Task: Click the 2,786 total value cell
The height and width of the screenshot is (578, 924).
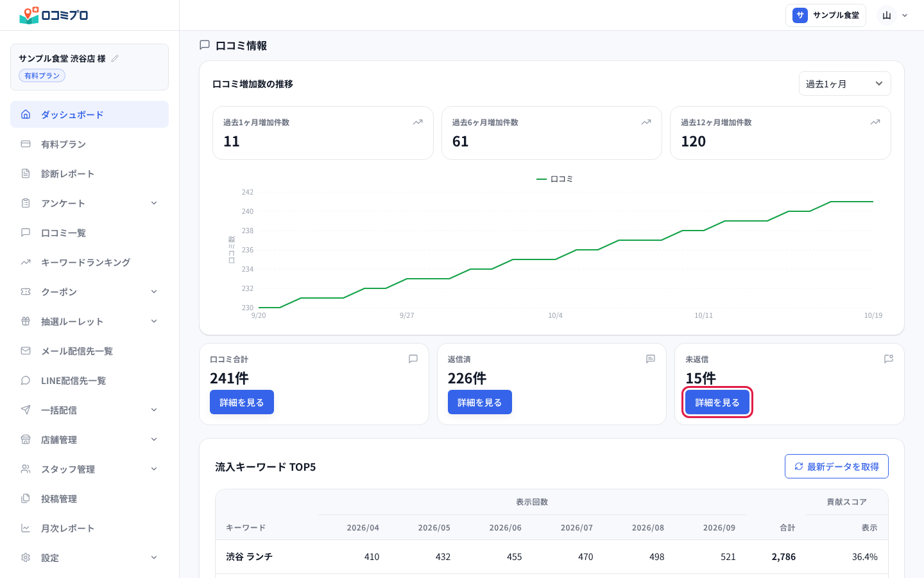Action: coord(783,557)
